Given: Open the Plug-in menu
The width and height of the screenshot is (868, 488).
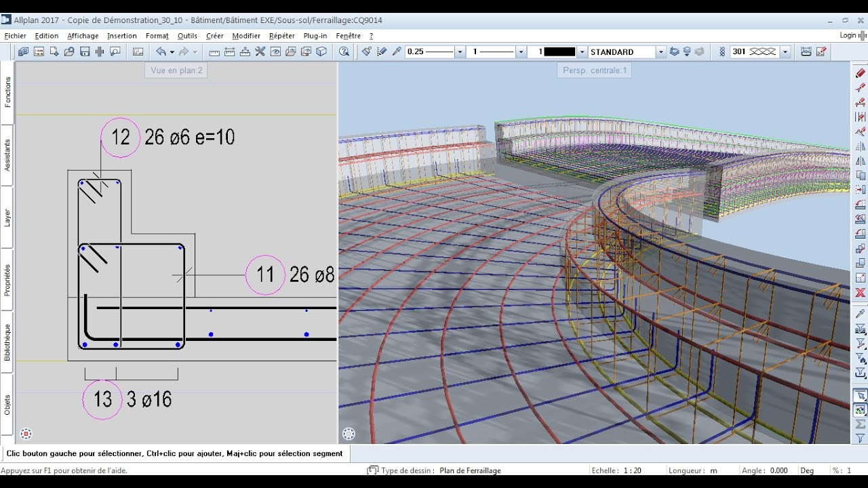Looking at the screenshot, I should click(315, 36).
